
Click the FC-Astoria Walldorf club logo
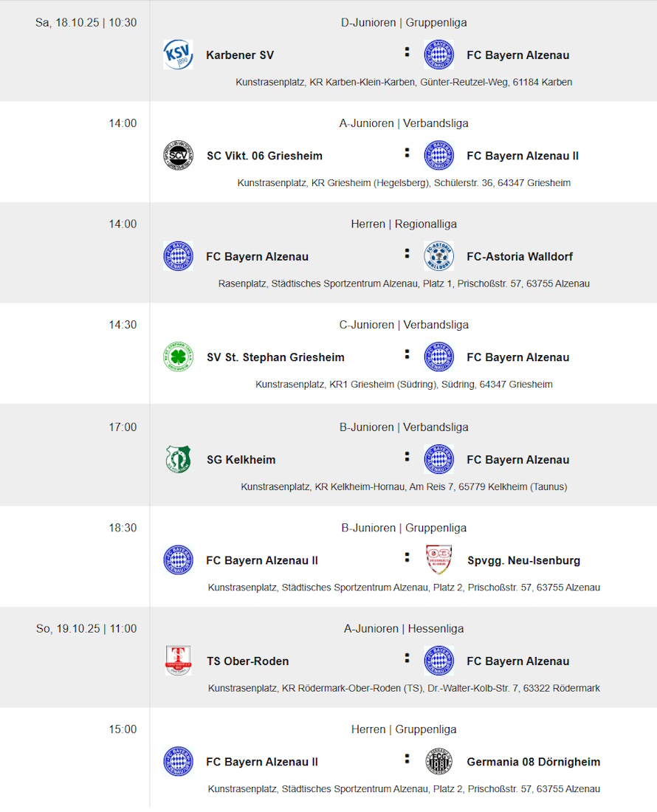click(438, 256)
